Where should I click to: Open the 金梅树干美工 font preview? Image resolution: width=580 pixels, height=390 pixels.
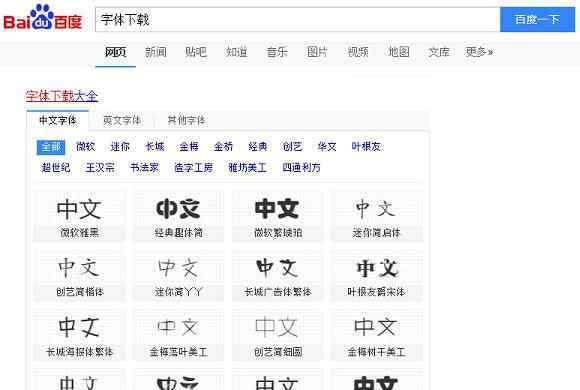[377, 335]
